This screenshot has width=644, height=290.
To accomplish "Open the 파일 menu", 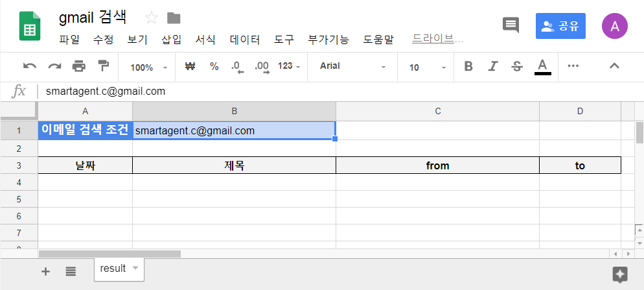I will 69,40.
